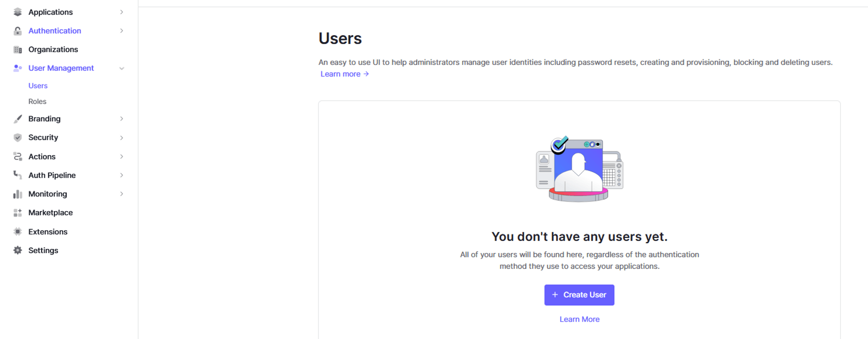
Task: Open the Marketplace sidebar item
Action: point(50,213)
